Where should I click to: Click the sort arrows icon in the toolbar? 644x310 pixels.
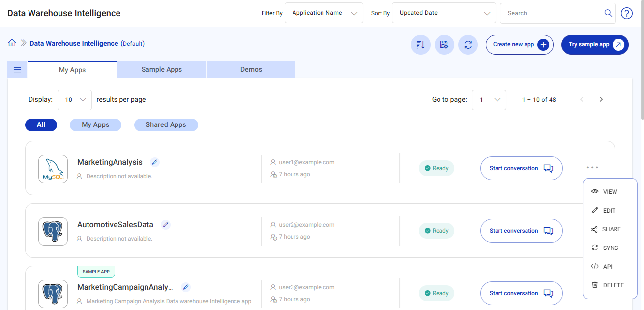pyautogui.click(x=420, y=44)
